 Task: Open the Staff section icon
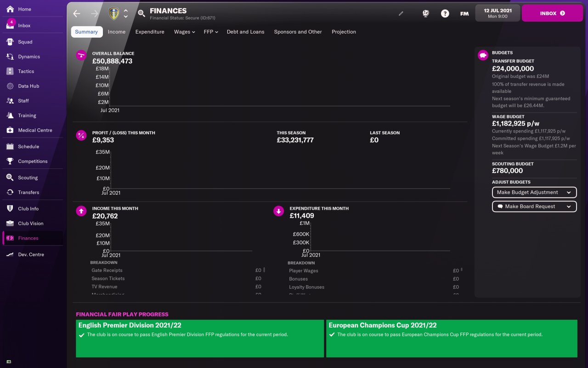pos(10,101)
